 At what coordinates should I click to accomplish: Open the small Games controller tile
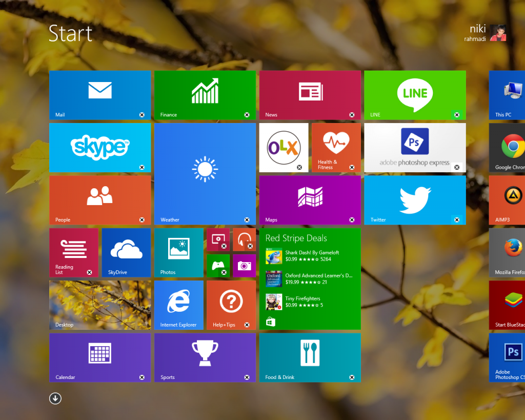coord(218,266)
